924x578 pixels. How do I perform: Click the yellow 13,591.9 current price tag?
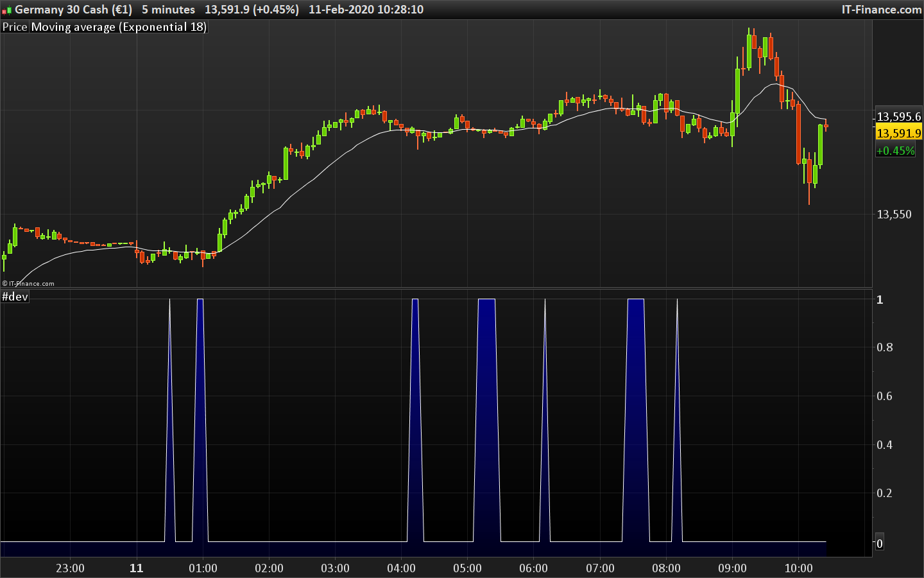click(898, 133)
